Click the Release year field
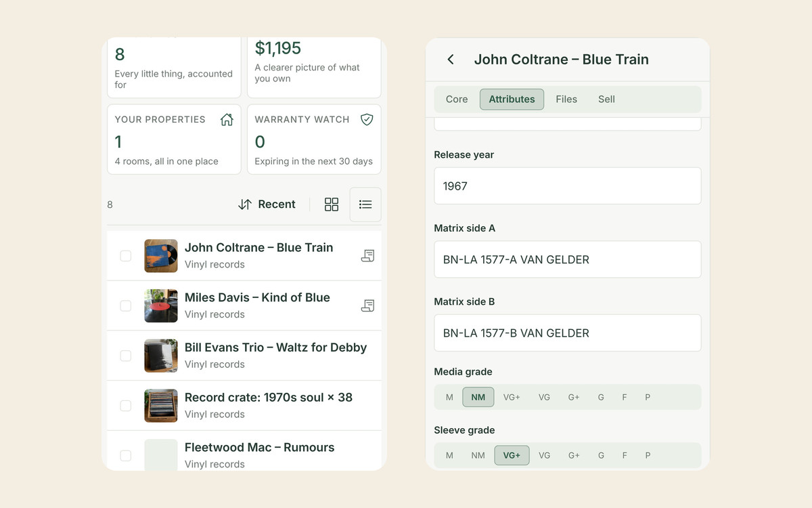Screen dimensions: 812x508 pyautogui.click(x=568, y=186)
